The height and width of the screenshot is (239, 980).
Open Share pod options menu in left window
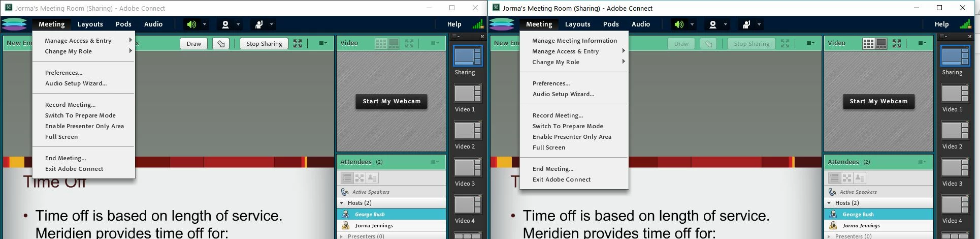[x=323, y=43]
